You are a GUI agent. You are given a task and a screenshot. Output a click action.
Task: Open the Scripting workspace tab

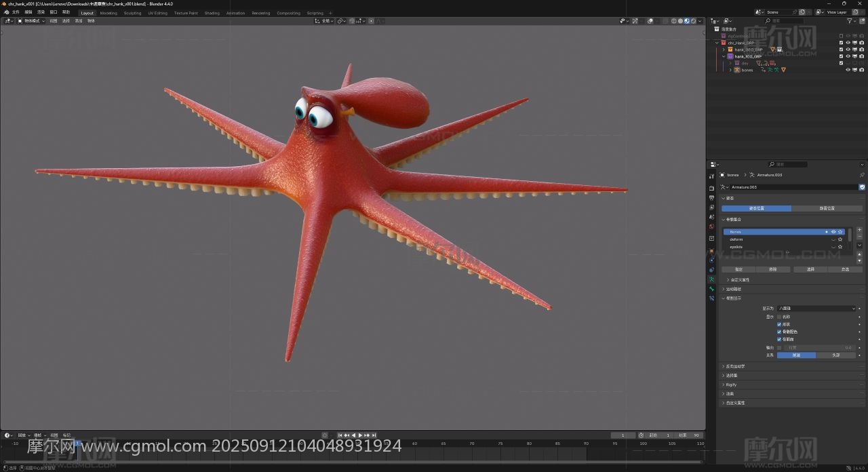click(315, 13)
